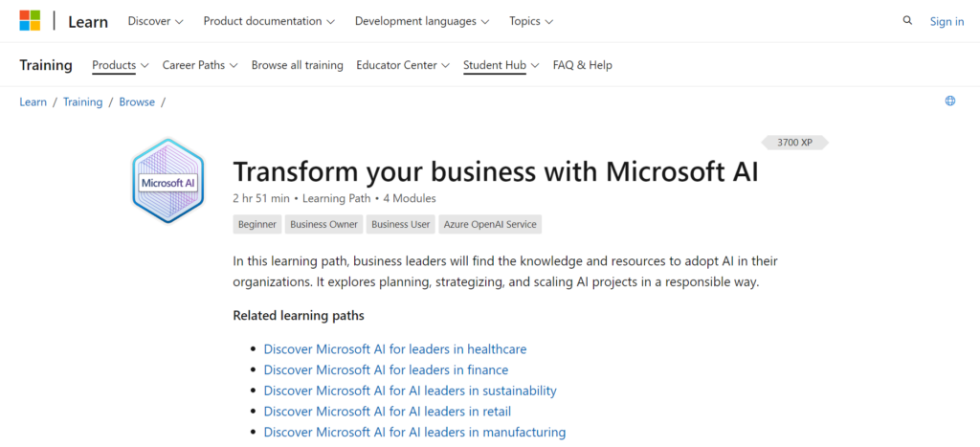Go to Browse breadcrumb

click(x=137, y=101)
